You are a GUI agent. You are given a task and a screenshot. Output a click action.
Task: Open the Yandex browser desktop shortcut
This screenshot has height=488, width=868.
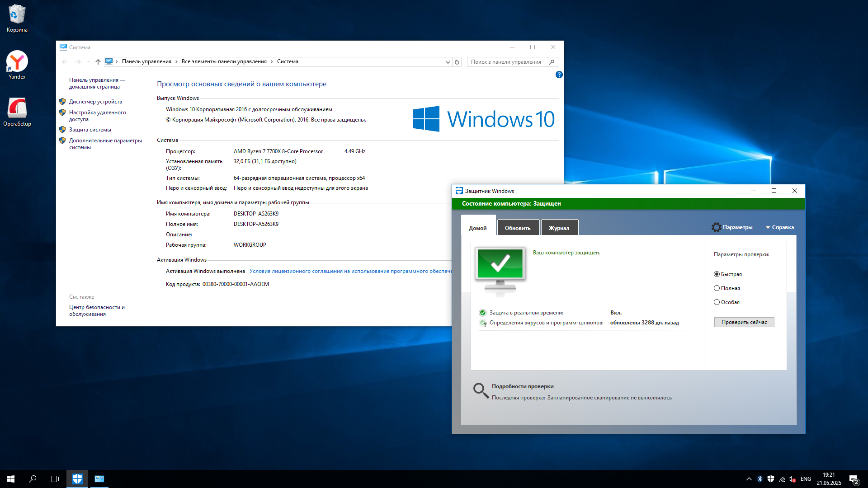point(17,62)
